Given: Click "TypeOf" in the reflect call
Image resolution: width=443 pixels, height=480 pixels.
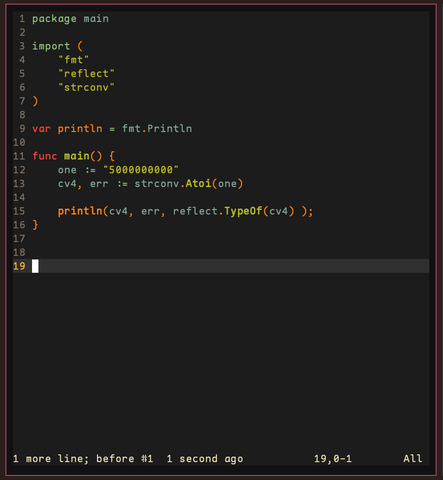Looking at the screenshot, I should [243, 211].
